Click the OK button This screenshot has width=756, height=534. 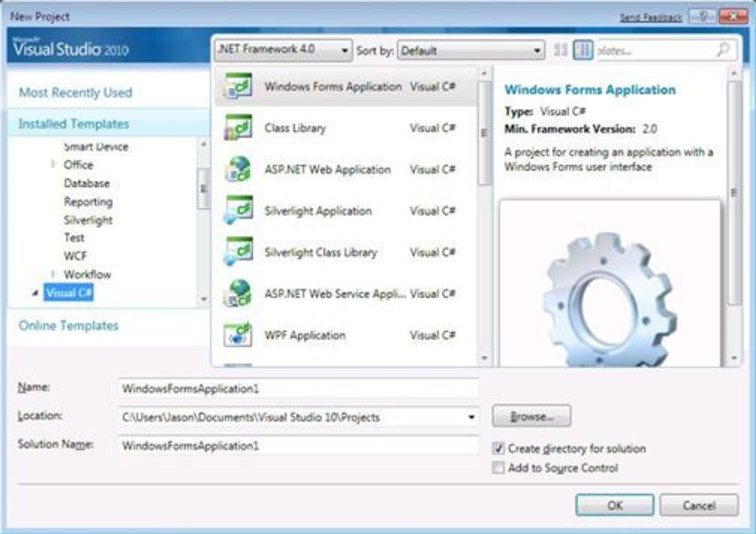point(615,505)
